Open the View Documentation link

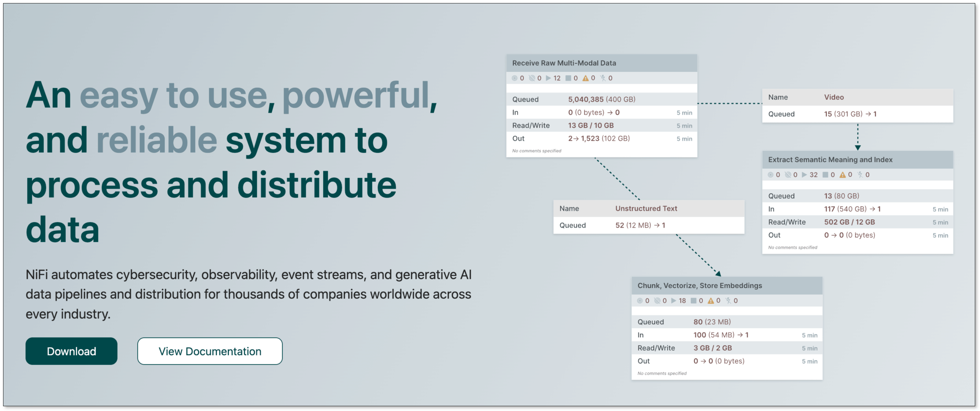tap(210, 351)
